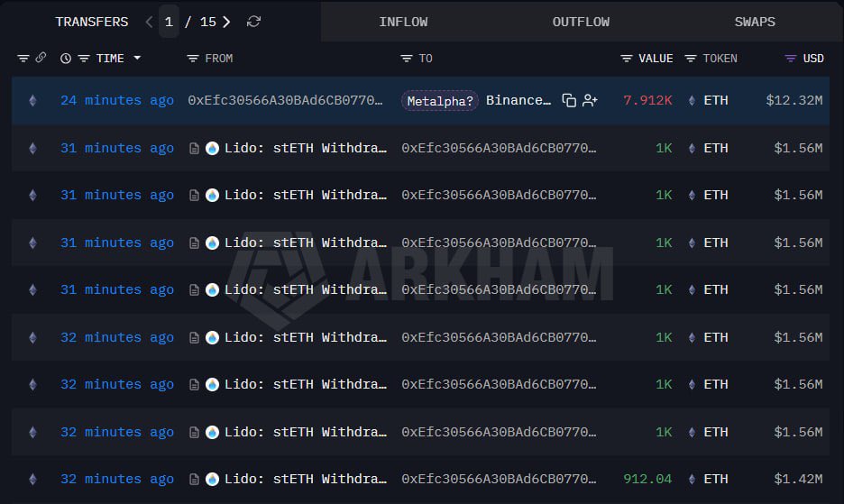
Task: Click the Metalpha? entity label
Action: pos(440,101)
